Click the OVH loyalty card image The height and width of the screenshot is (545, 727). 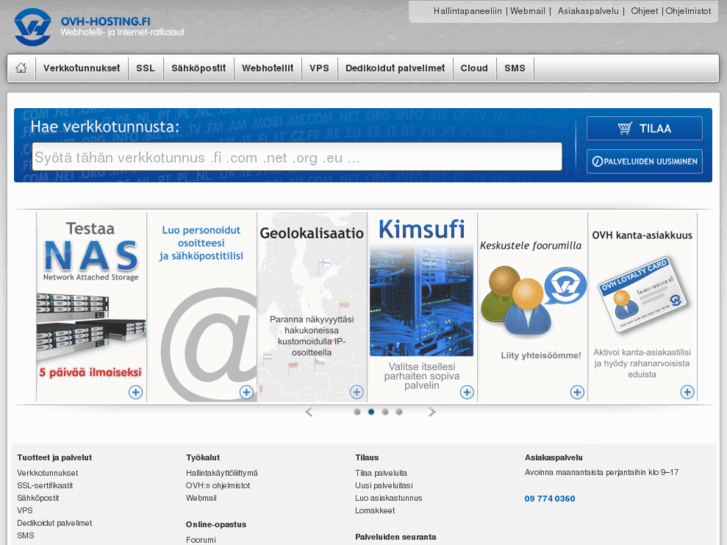coord(644,295)
